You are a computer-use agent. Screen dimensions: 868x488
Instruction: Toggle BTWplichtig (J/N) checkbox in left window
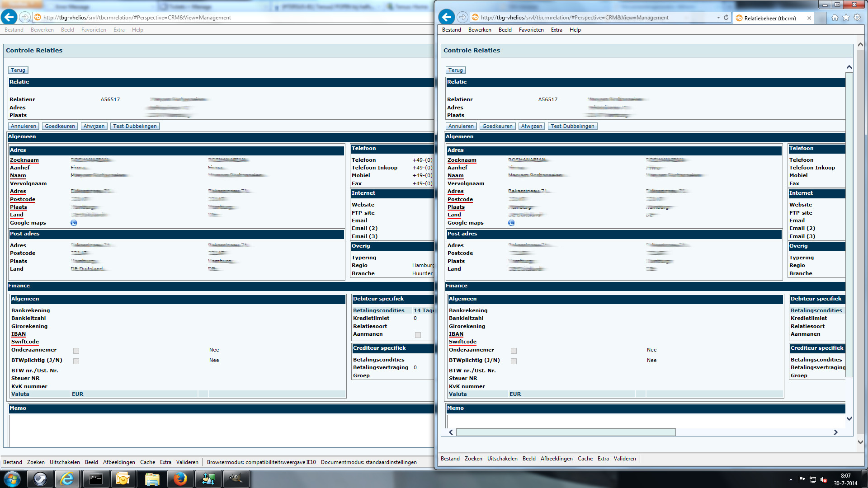pyautogui.click(x=76, y=361)
